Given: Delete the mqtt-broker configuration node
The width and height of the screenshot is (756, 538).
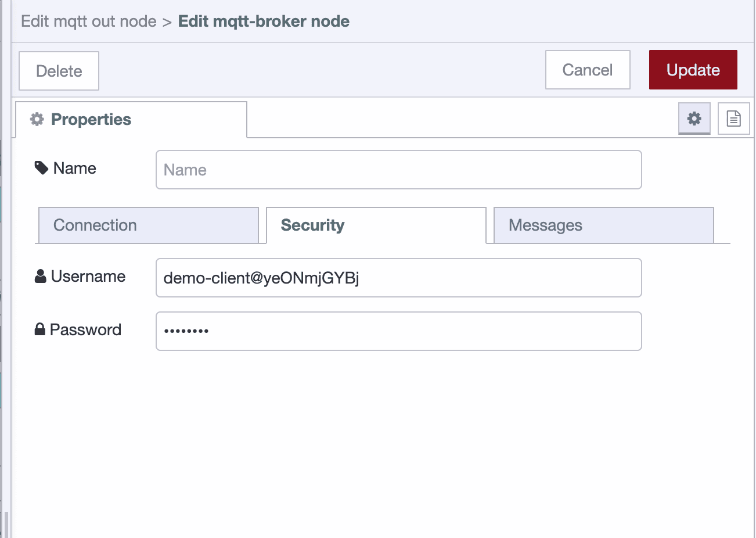Looking at the screenshot, I should (x=58, y=70).
